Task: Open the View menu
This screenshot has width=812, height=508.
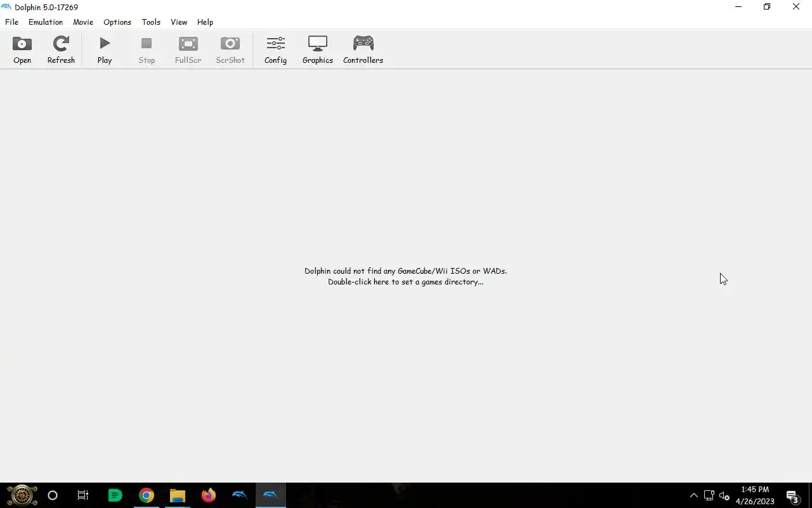Action: 179,22
